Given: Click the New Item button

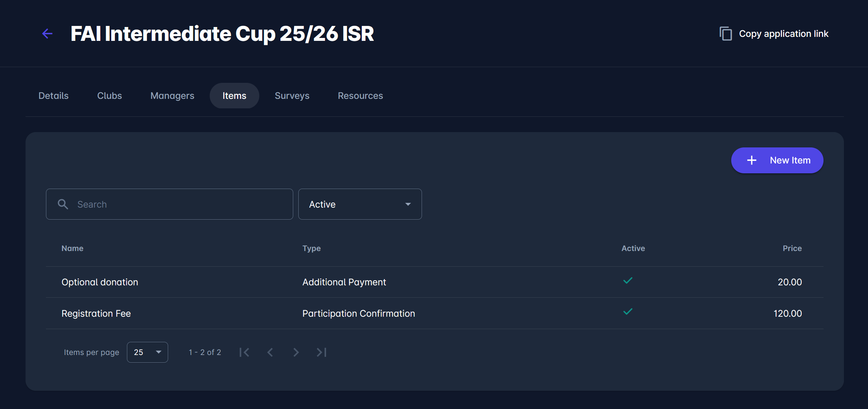Looking at the screenshot, I should tap(777, 160).
